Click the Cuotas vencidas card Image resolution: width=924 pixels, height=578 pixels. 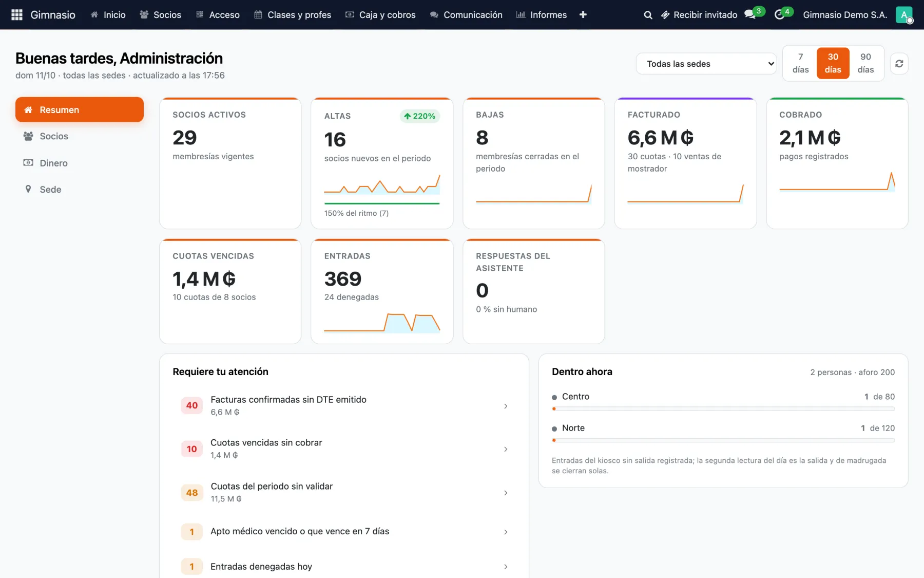pyautogui.click(x=230, y=291)
